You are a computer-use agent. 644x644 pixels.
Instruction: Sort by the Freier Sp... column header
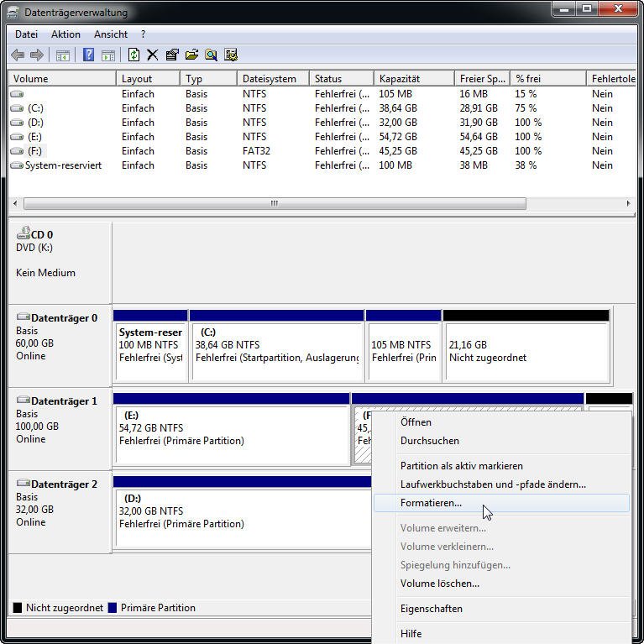pos(482,78)
